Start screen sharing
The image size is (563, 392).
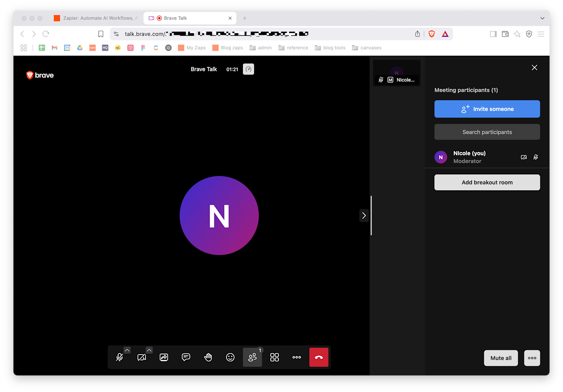[x=164, y=357]
